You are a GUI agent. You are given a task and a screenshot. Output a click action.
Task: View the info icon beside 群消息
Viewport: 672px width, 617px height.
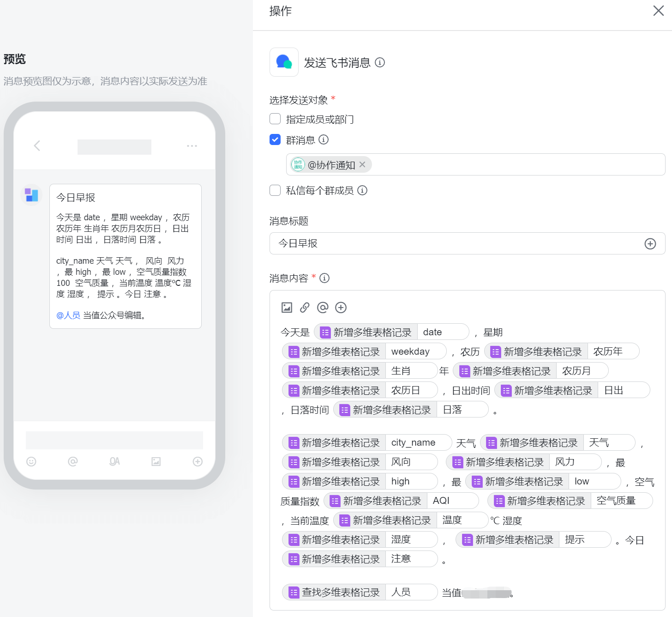(324, 140)
